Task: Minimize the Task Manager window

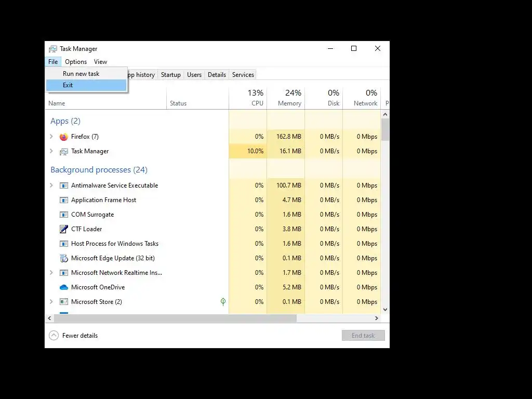Action: coord(330,48)
